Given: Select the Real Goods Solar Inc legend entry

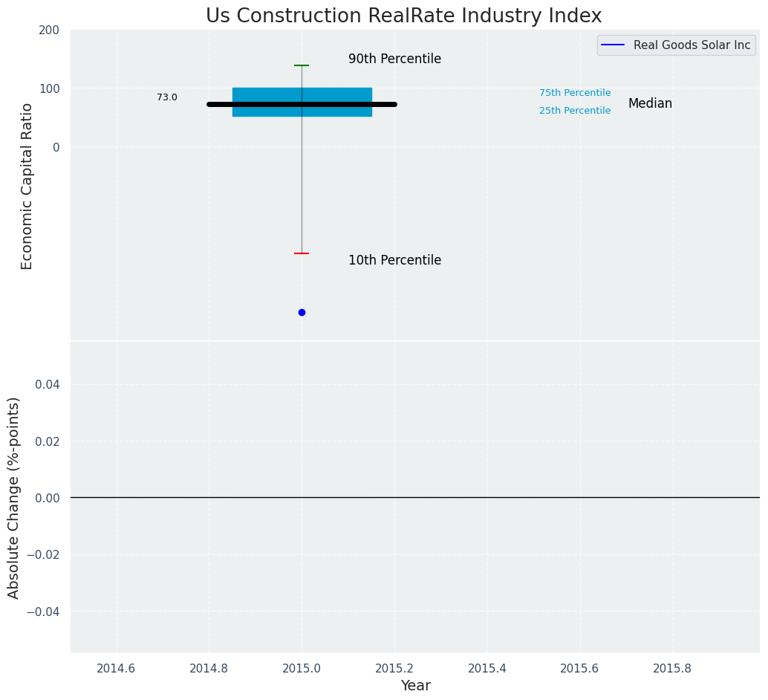Looking at the screenshot, I should [x=691, y=45].
